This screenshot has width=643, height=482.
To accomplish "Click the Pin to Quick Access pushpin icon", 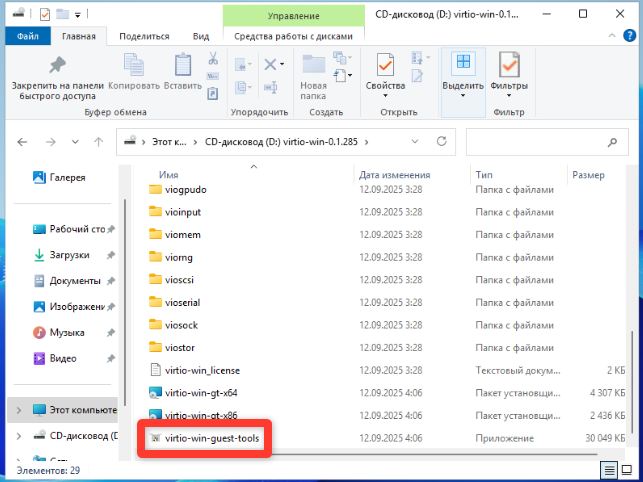I will click(56, 66).
